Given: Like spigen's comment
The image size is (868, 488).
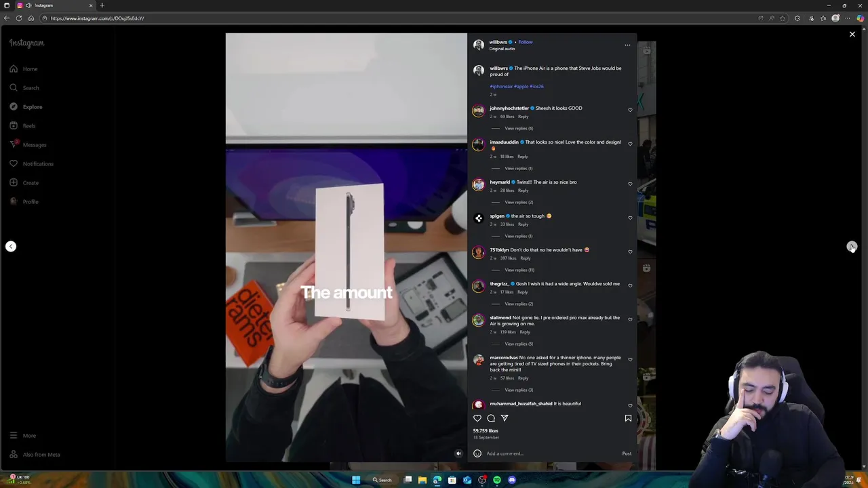Looking at the screenshot, I should (630, 218).
